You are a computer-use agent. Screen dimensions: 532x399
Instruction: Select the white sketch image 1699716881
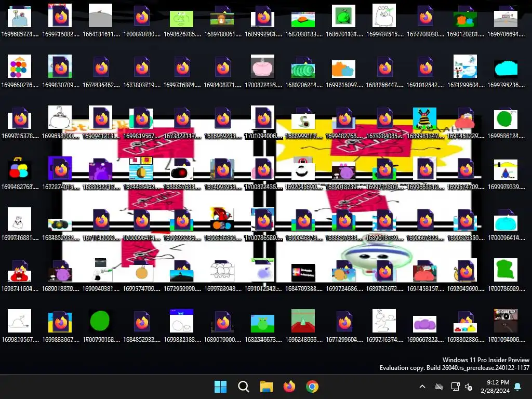(x=20, y=224)
